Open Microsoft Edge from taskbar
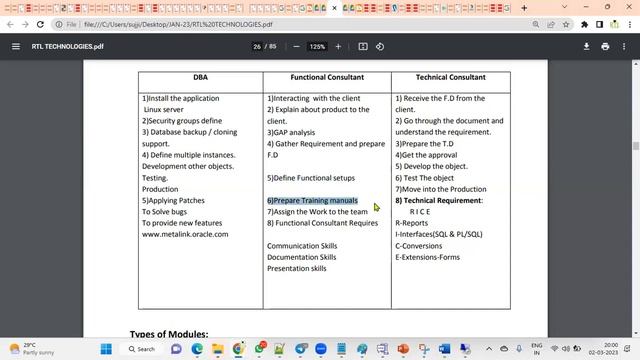The height and width of the screenshot is (360, 640). [x=197, y=349]
